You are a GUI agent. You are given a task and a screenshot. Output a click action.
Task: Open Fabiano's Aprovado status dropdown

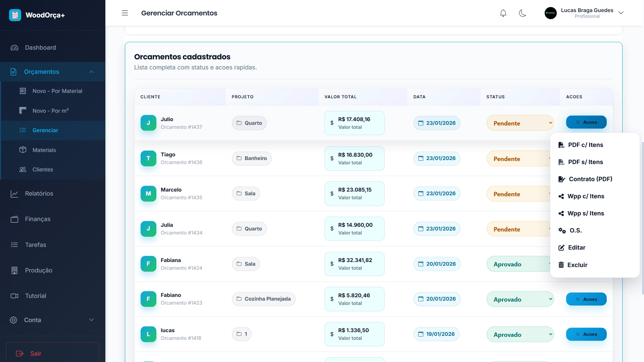tap(520, 299)
